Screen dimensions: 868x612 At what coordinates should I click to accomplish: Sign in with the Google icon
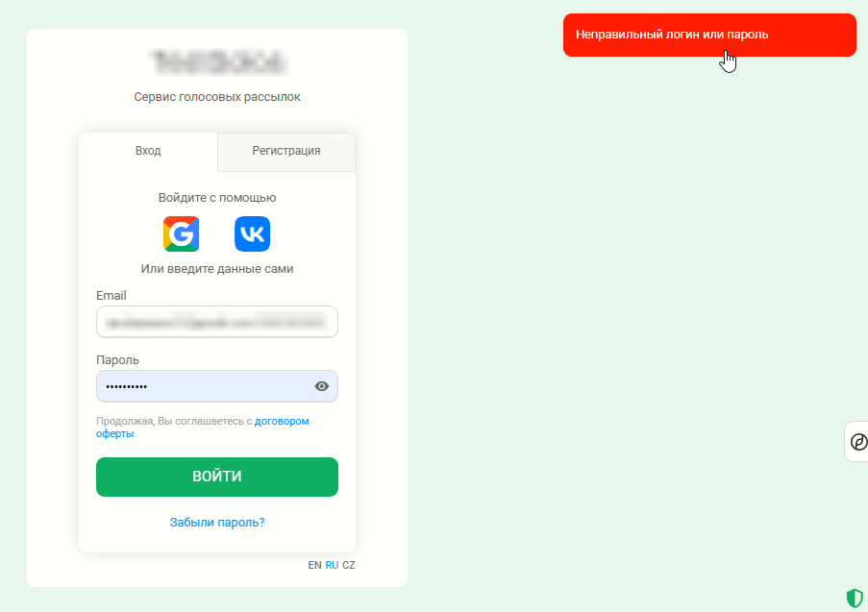[x=181, y=234]
